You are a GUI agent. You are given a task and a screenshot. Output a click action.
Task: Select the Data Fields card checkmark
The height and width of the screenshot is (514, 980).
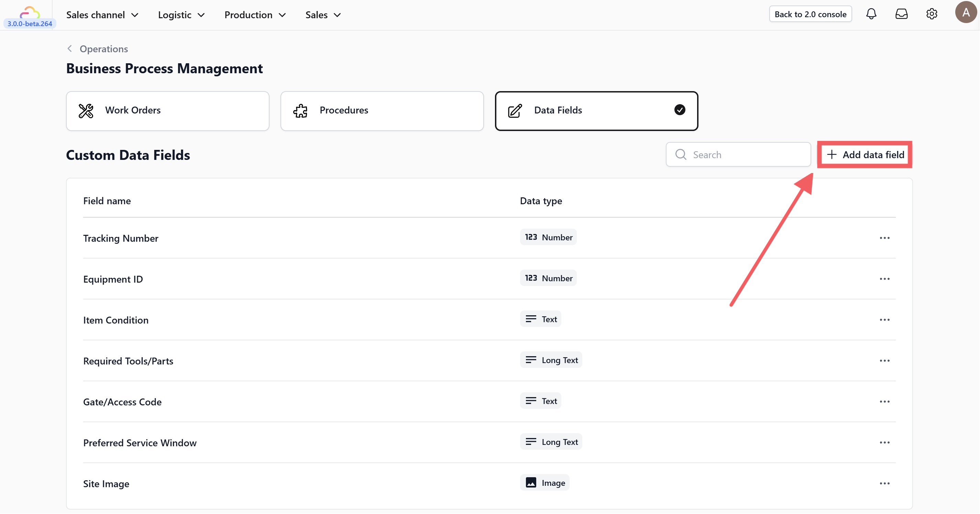(x=680, y=110)
